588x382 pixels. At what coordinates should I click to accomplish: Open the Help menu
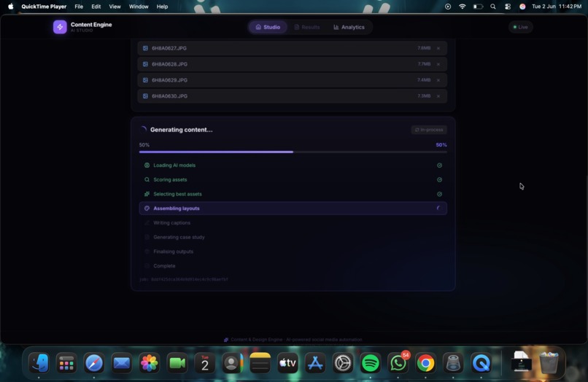coord(162,7)
